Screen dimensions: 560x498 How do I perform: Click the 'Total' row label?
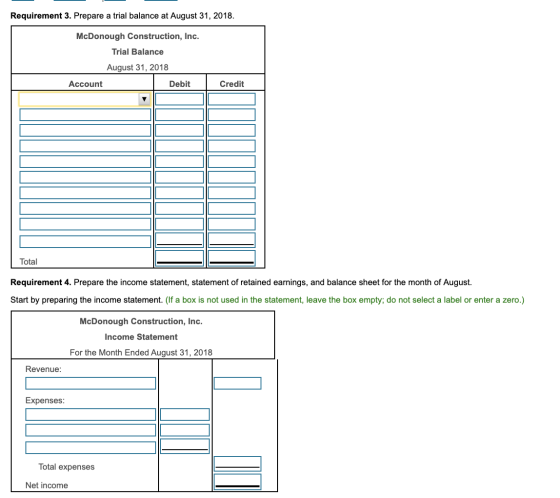tap(28, 262)
